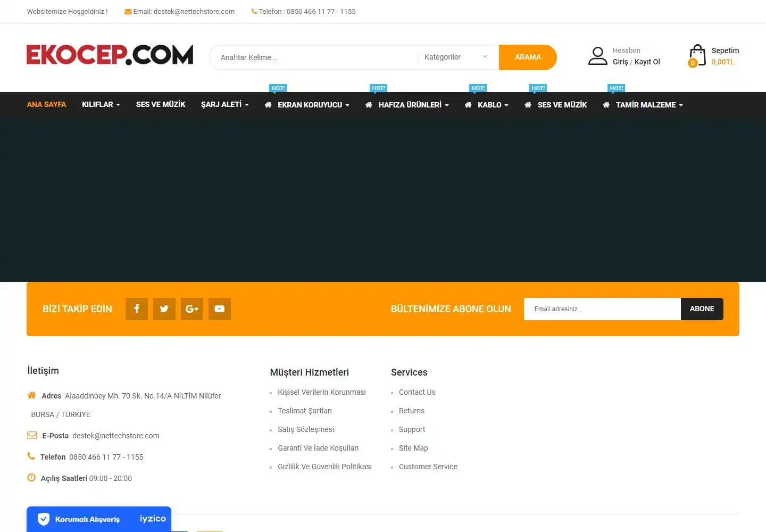Click the shield icon in iyzico badge
The height and width of the screenshot is (532, 766).
point(44,519)
